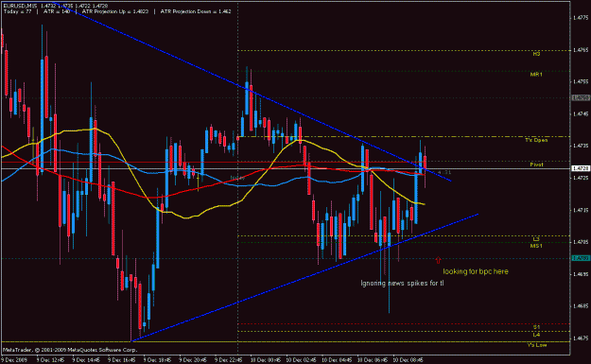Click the 1.4705 price scale label

point(581,242)
